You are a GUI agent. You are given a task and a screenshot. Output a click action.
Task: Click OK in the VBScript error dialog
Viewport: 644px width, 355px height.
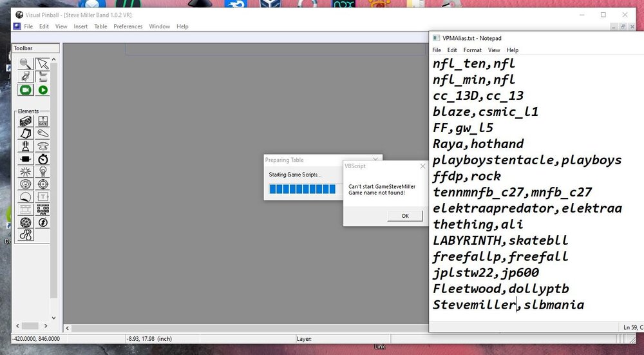point(405,216)
